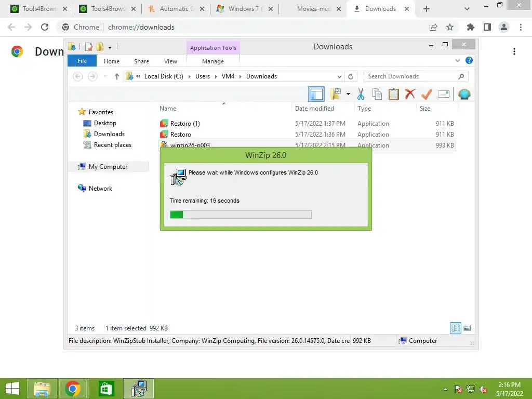Sort by the Date modified column header
The image size is (532, 399).
(x=322, y=109)
